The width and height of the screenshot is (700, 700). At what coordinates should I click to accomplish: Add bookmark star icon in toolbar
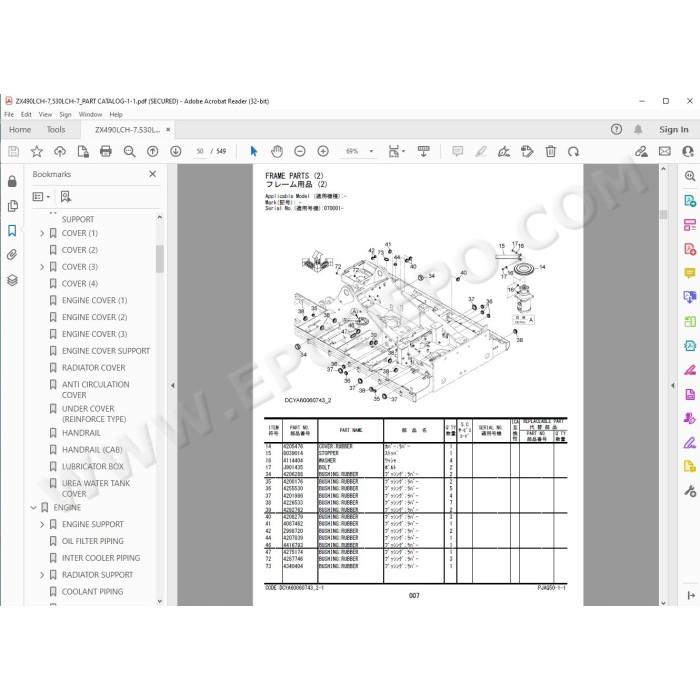click(37, 152)
